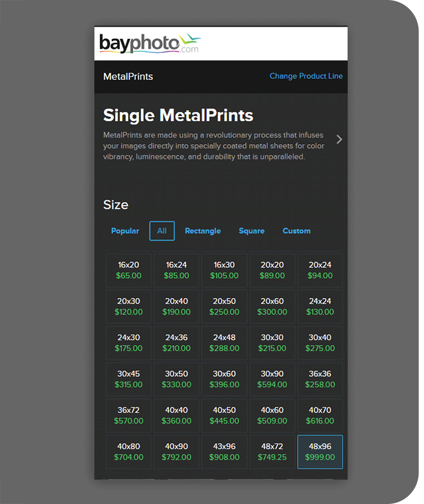Select the 40x90 size at $792.00

pyautogui.click(x=176, y=452)
